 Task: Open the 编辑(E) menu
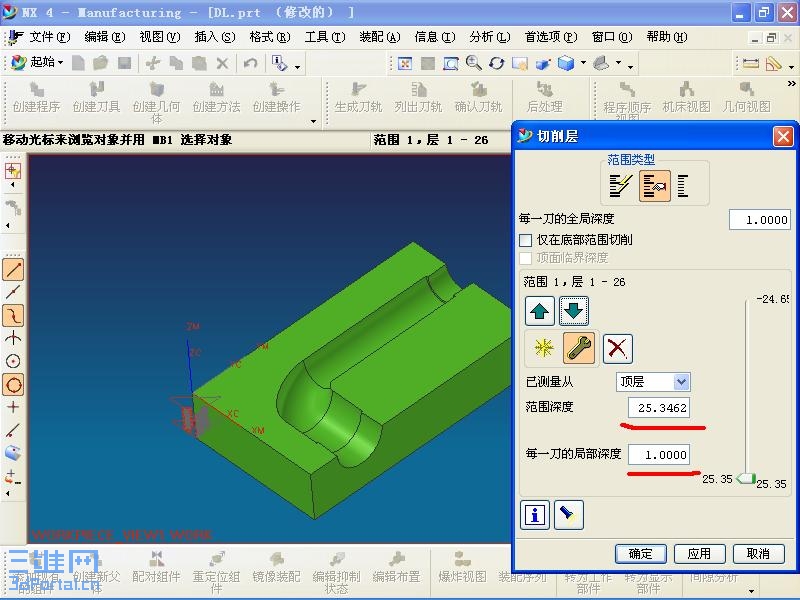point(105,37)
